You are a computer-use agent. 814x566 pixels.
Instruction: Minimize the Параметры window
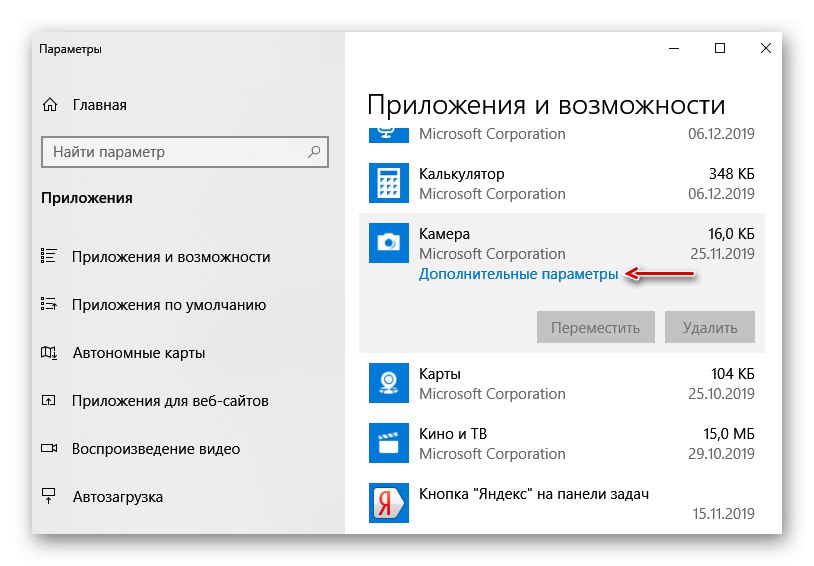pyautogui.click(x=674, y=48)
